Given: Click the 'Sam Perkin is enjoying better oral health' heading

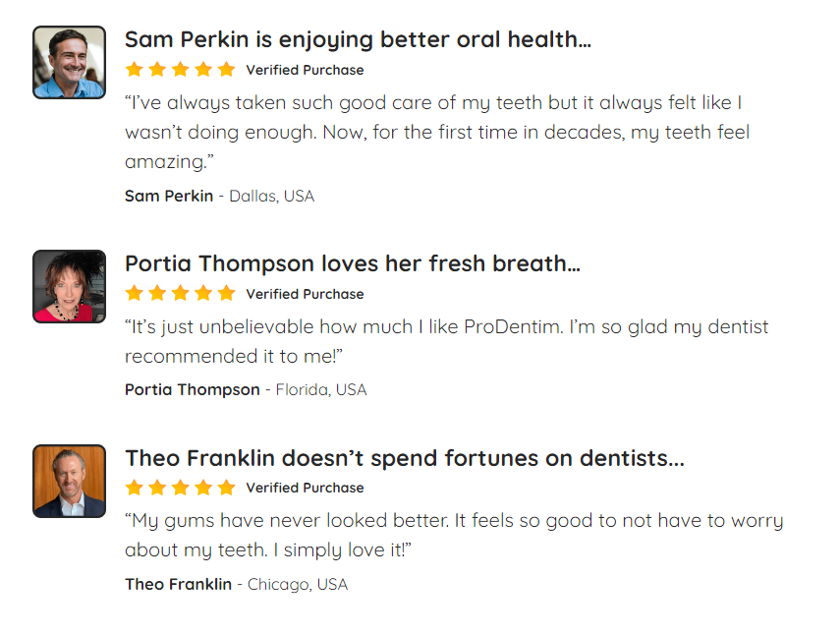Looking at the screenshot, I should coord(358,39).
